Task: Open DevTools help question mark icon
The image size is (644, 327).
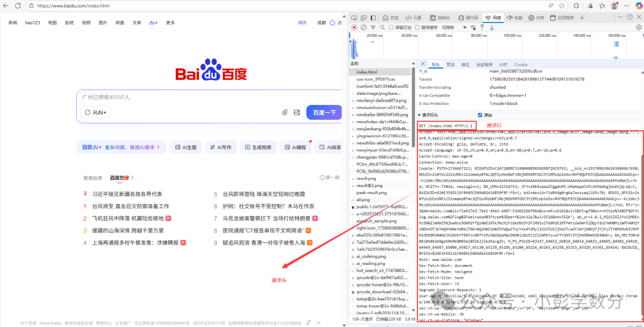Action: (x=630, y=17)
